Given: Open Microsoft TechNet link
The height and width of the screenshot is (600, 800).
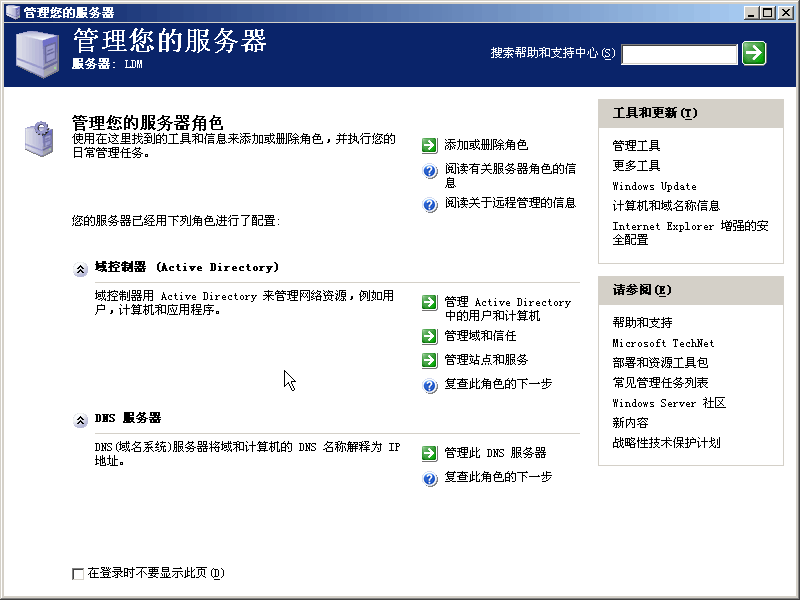Looking at the screenshot, I should [x=663, y=343].
